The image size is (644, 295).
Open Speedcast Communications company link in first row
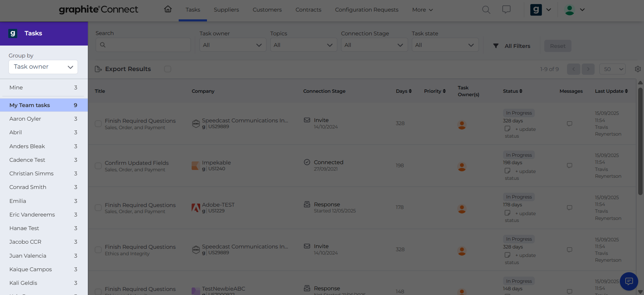245,120
